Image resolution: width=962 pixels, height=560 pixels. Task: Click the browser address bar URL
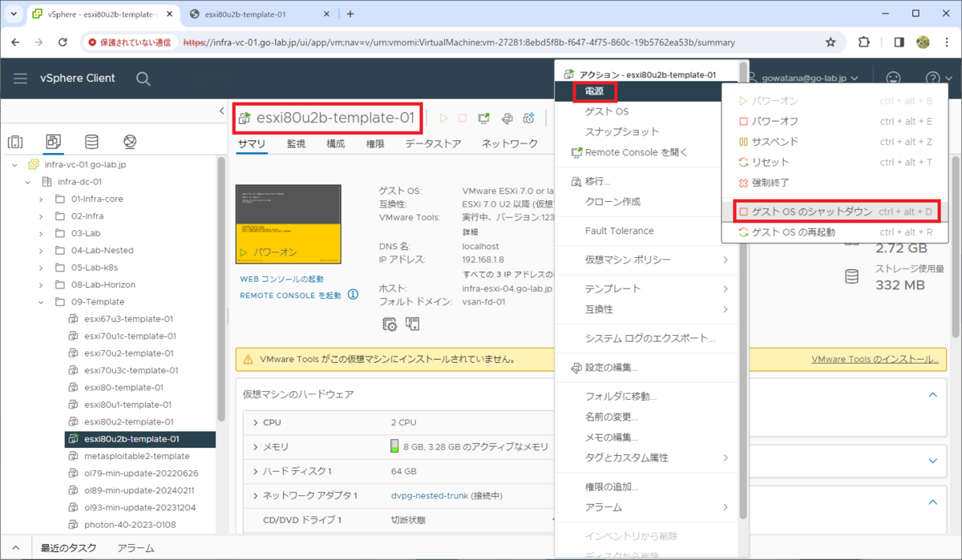click(459, 42)
